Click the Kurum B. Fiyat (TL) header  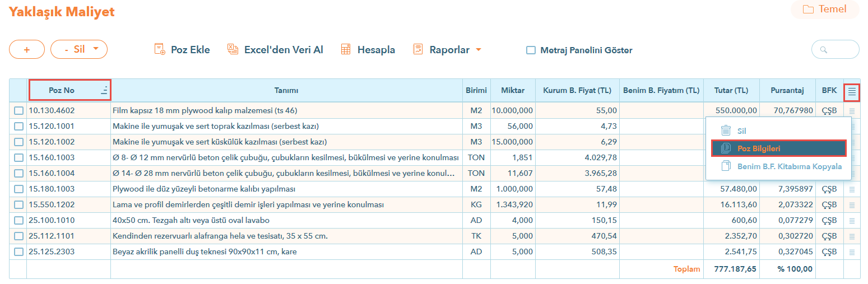pyautogui.click(x=577, y=90)
